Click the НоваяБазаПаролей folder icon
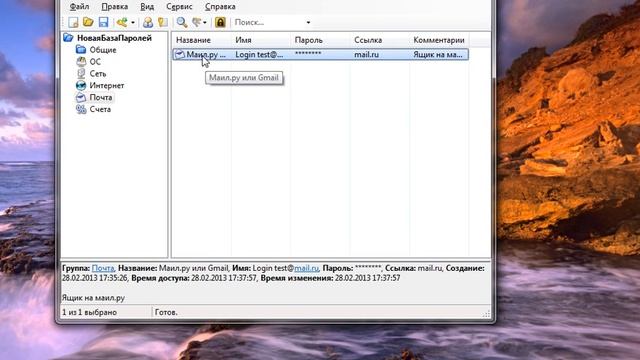640x360 pixels. (x=68, y=38)
